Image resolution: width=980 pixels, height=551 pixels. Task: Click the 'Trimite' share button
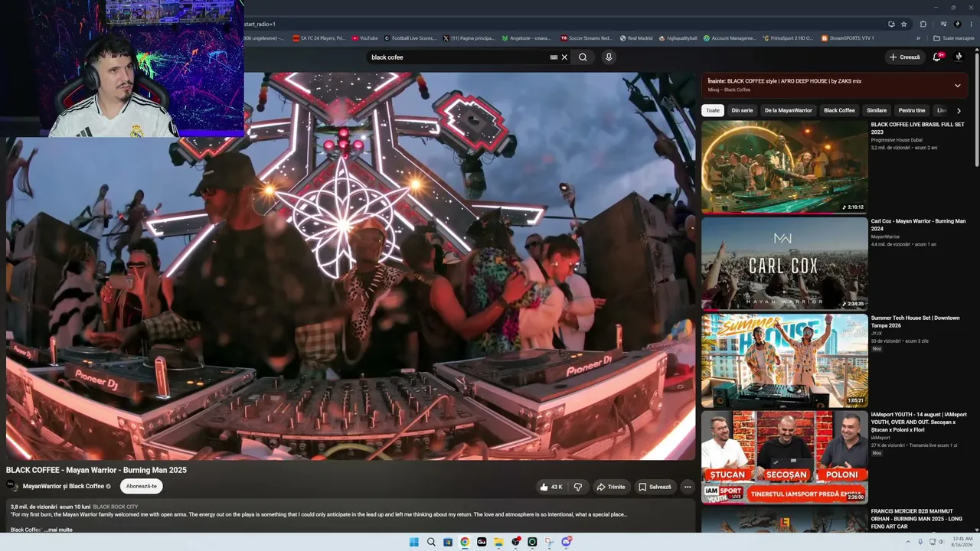coord(611,487)
